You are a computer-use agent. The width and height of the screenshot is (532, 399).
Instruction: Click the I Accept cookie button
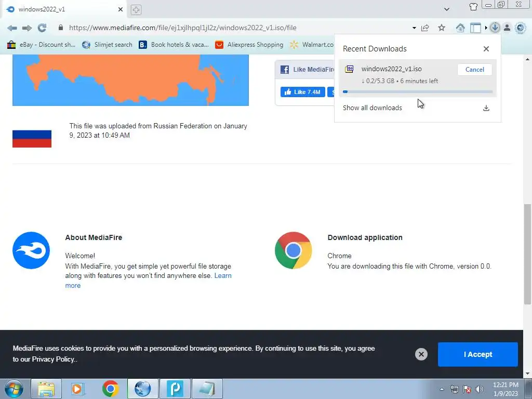(478, 354)
